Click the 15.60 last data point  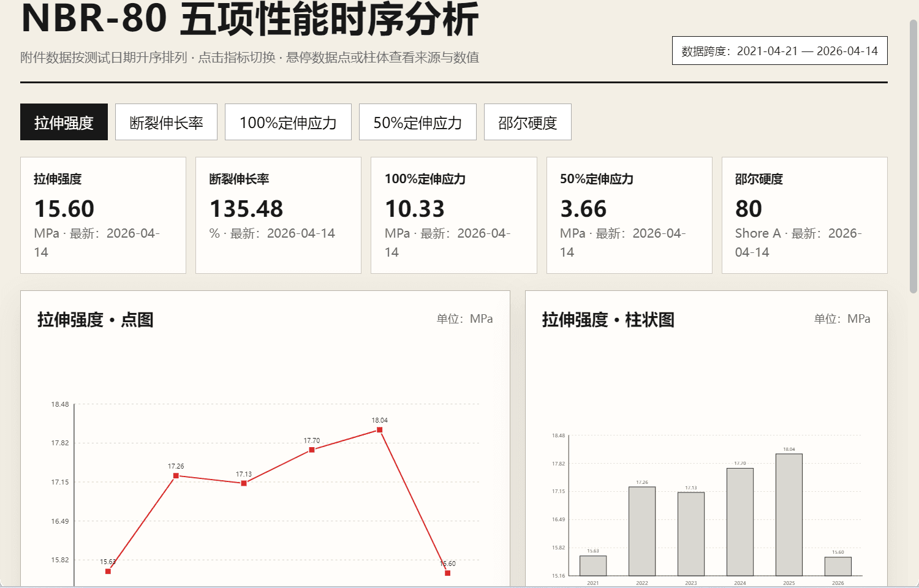[447, 573]
